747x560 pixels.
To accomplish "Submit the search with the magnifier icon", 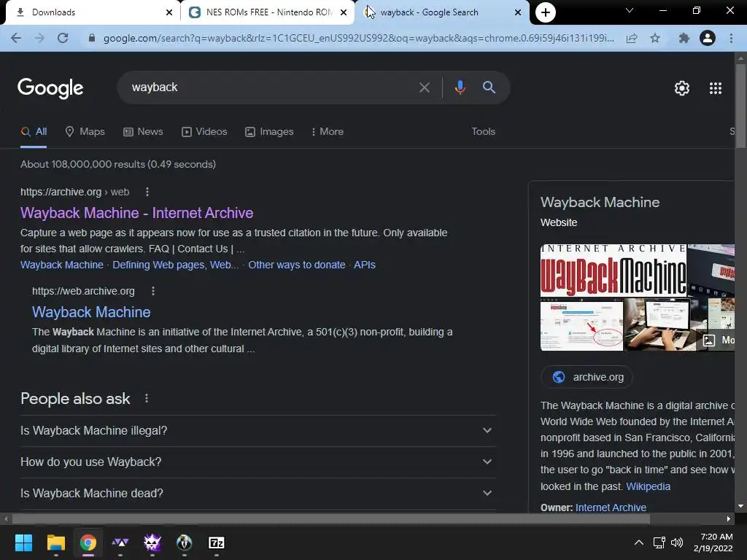I will coord(489,87).
